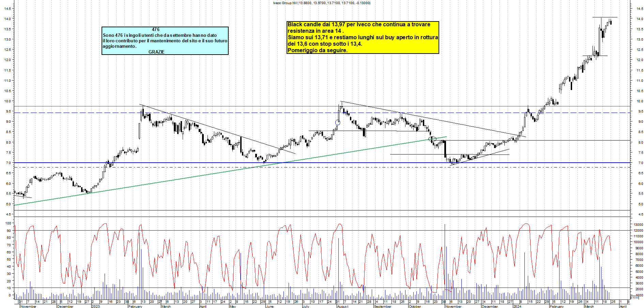Click the small blue circle marker near August
Image resolution: width=644 pixels, height=308 pixels.
tap(337, 122)
